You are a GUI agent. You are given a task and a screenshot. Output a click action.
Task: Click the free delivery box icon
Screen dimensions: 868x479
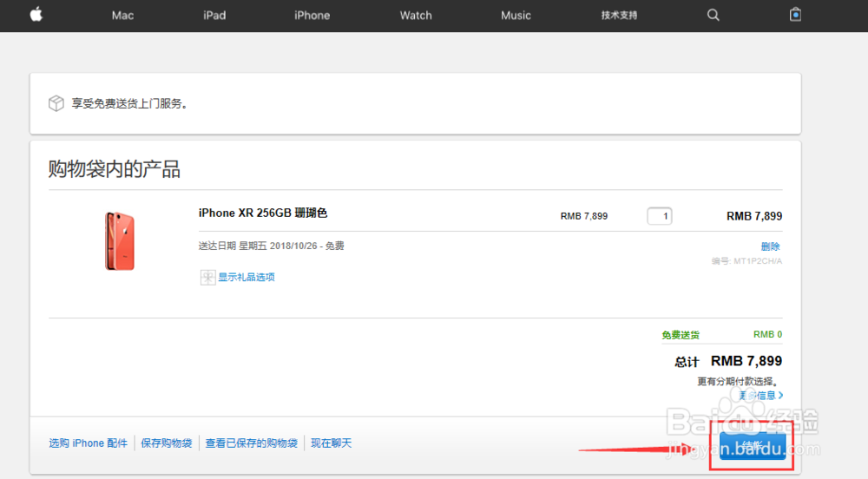(x=56, y=103)
